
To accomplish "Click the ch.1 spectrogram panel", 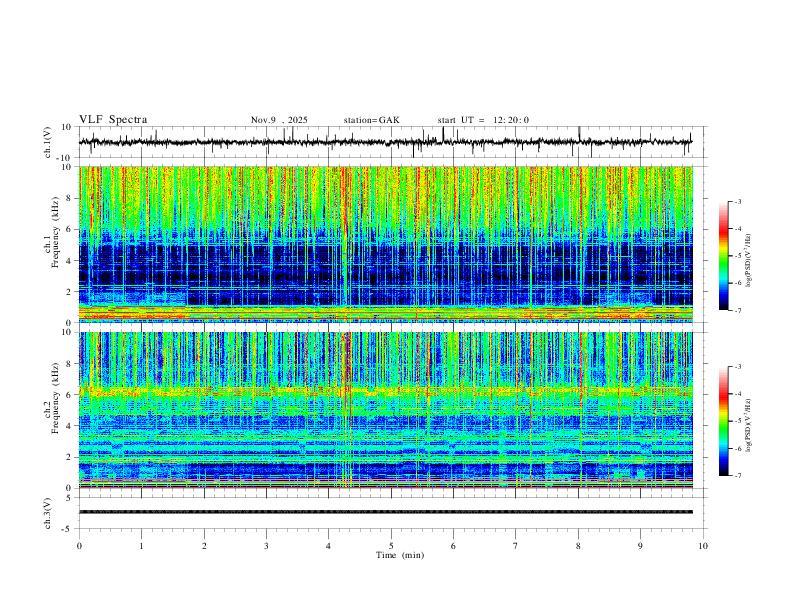I will pyautogui.click(x=385, y=244).
